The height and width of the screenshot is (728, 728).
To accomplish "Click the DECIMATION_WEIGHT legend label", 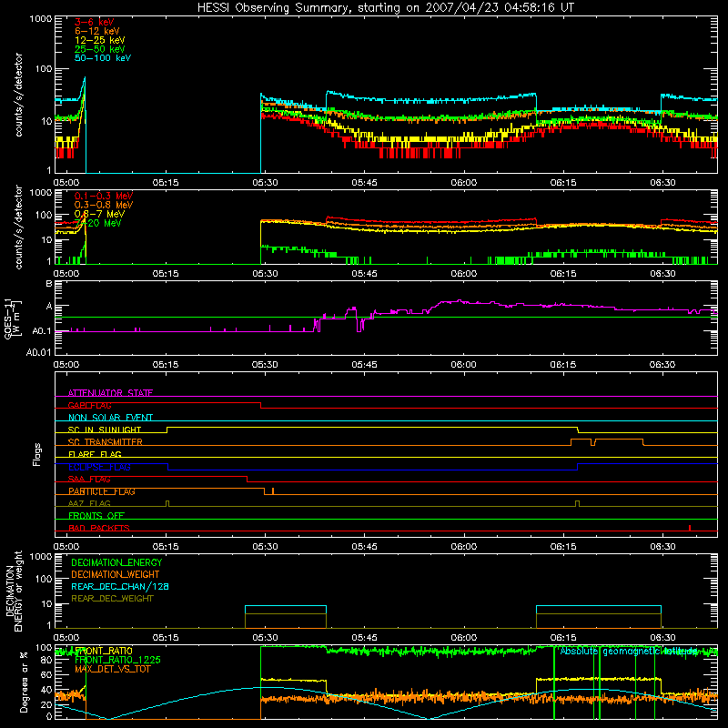I will [x=116, y=574].
